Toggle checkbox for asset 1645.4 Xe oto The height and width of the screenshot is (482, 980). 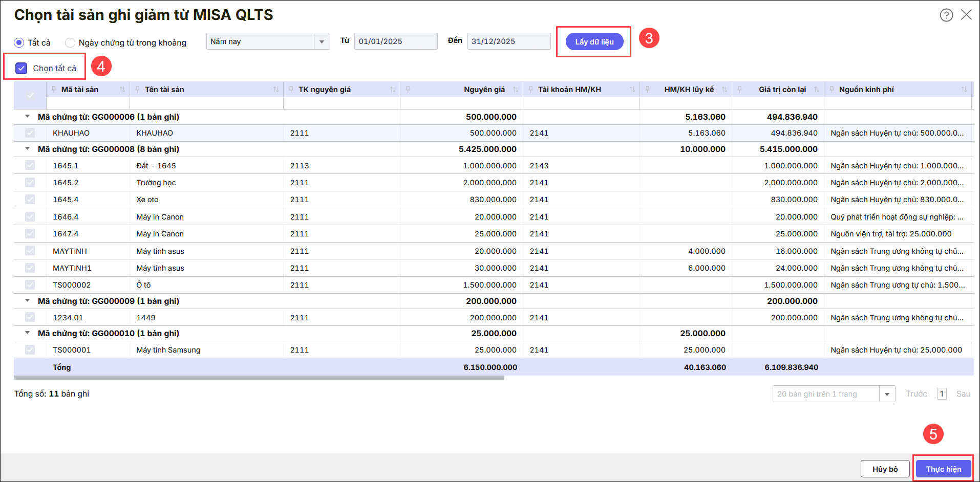click(x=30, y=200)
